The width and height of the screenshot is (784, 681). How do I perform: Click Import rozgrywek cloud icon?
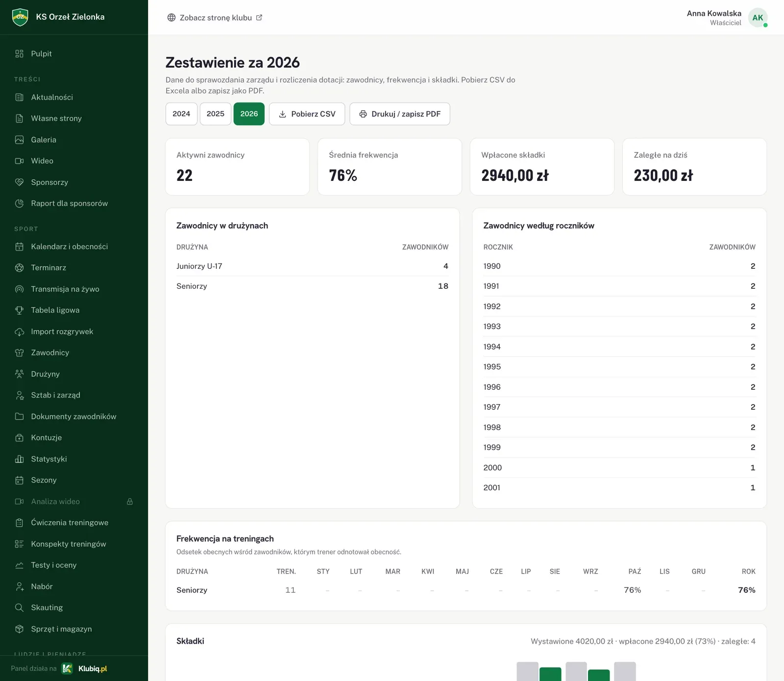[19, 332]
